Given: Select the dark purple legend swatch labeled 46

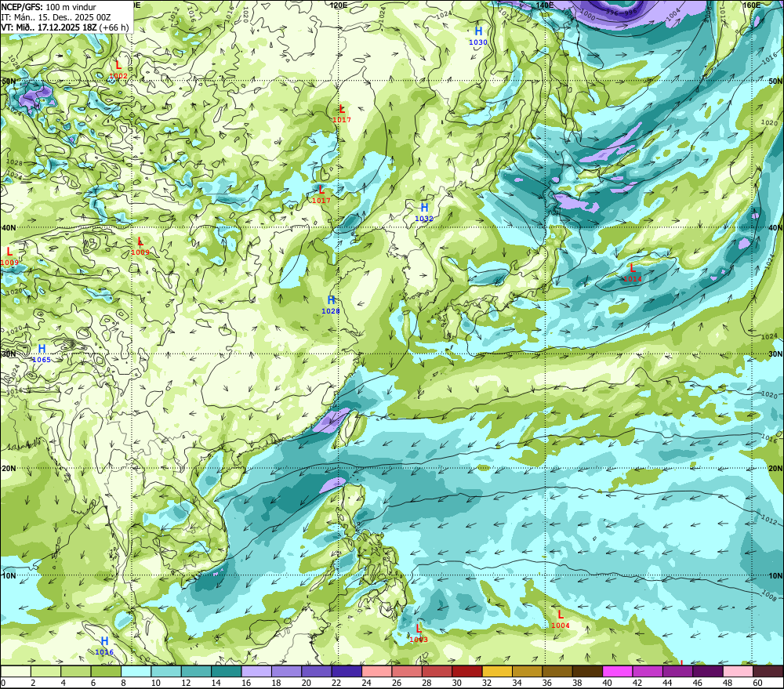Looking at the screenshot, I should [x=707, y=671].
